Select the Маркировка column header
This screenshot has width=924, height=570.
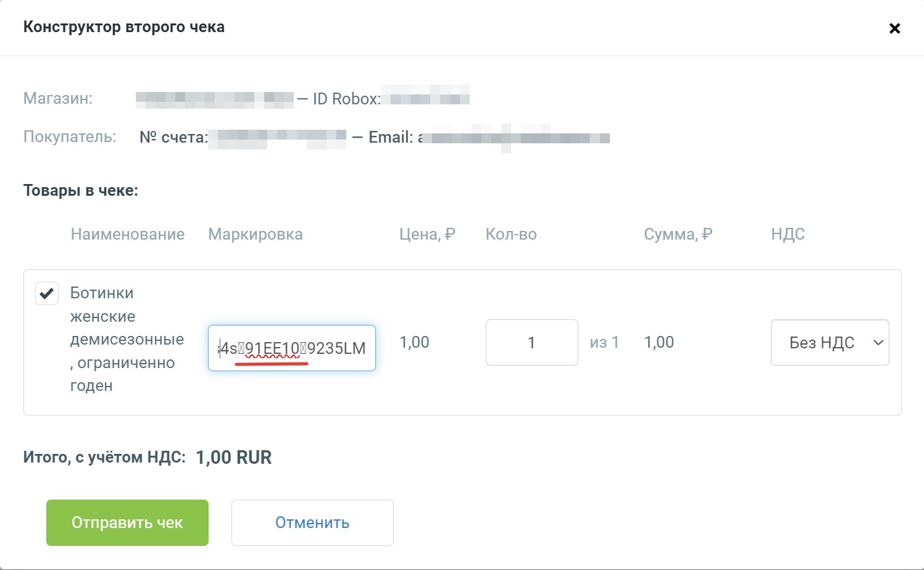[x=256, y=235]
